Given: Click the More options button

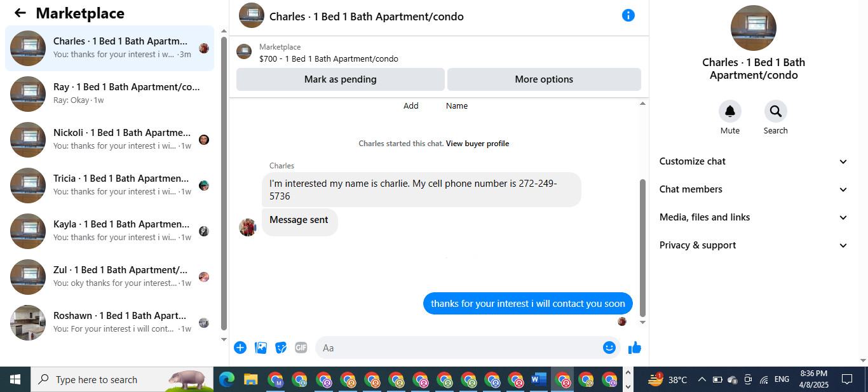Looking at the screenshot, I should 544,79.
